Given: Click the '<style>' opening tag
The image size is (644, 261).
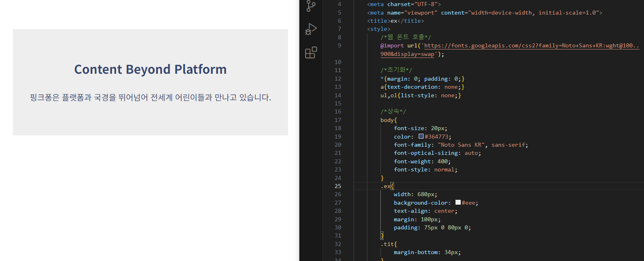Looking at the screenshot, I should pos(379,29).
